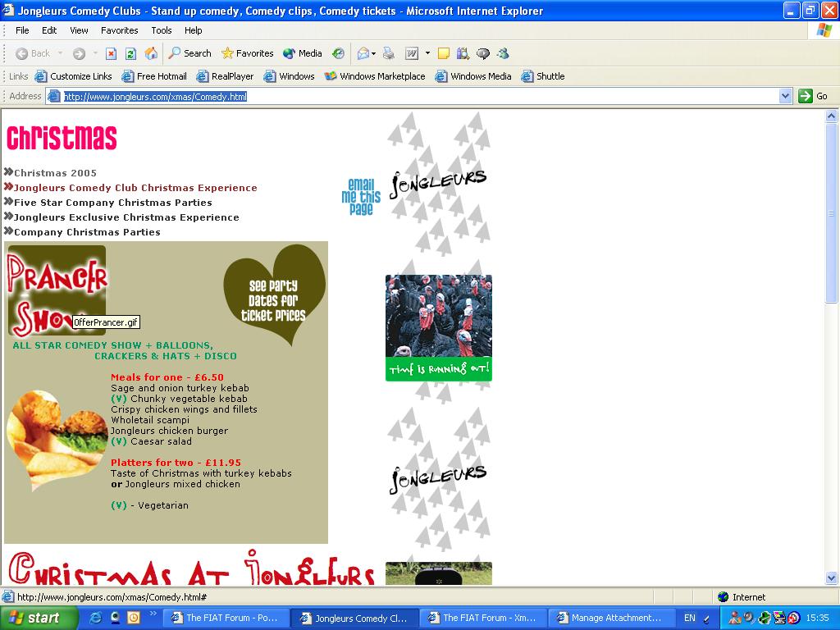This screenshot has height=630, width=840.
Task: Open the Windows links-bar shortcut
Action: (289, 76)
